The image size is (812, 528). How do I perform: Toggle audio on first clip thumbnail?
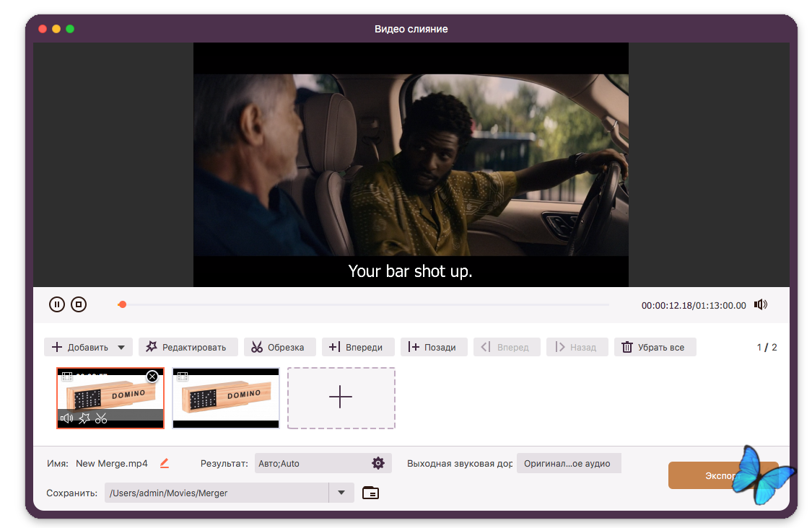pos(66,418)
